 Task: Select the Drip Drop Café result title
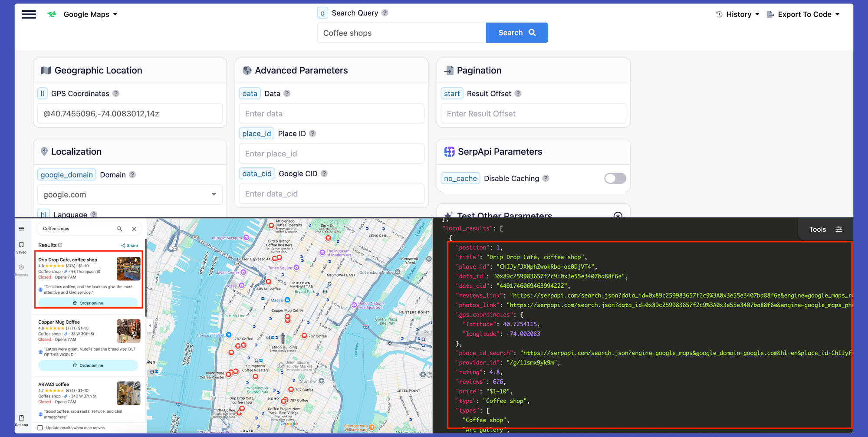pyautogui.click(x=68, y=260)
